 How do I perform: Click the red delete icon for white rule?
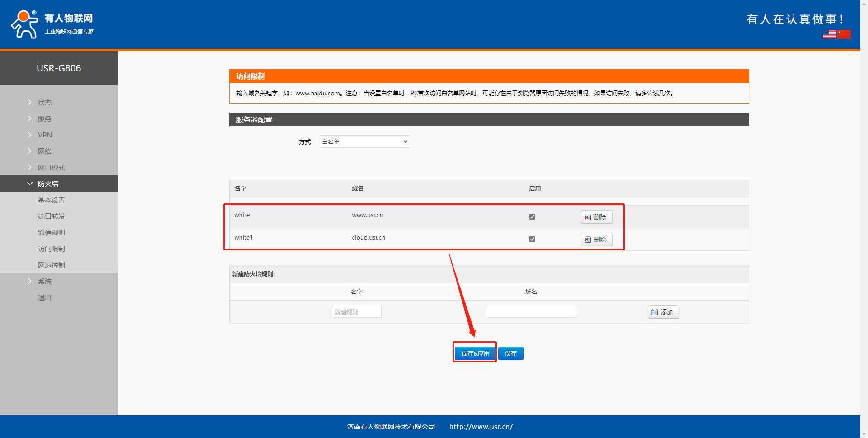(587, 217)
